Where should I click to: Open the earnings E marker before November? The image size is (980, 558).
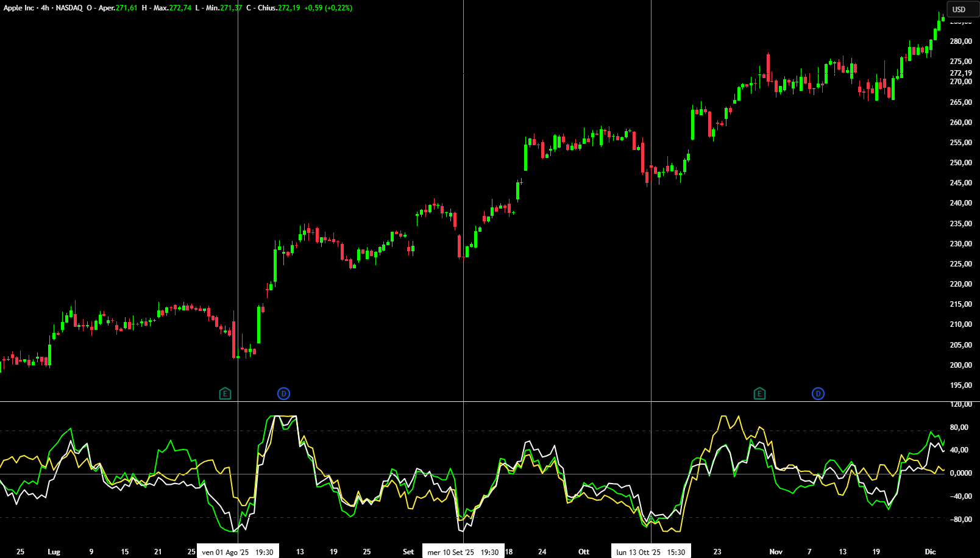point(759,393)
